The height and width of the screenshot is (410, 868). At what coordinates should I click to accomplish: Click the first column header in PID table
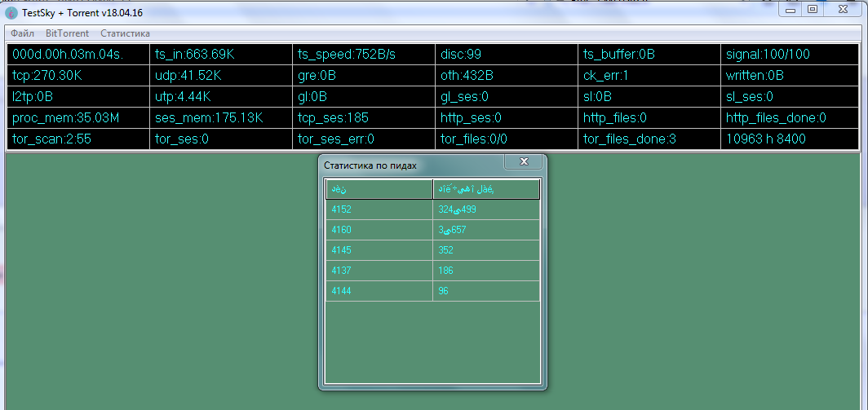tap(379, 189)
